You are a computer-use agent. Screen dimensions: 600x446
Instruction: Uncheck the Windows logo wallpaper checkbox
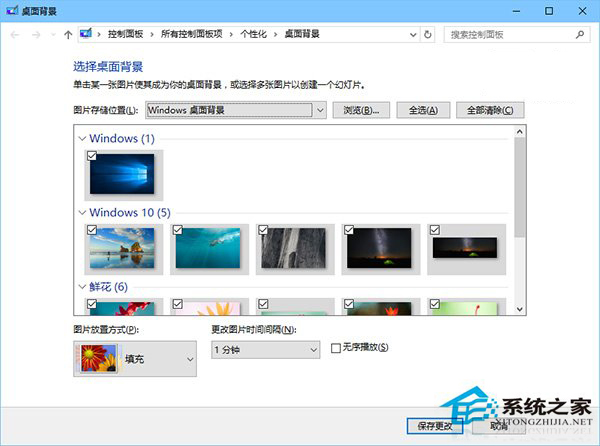tap(92, 156)
